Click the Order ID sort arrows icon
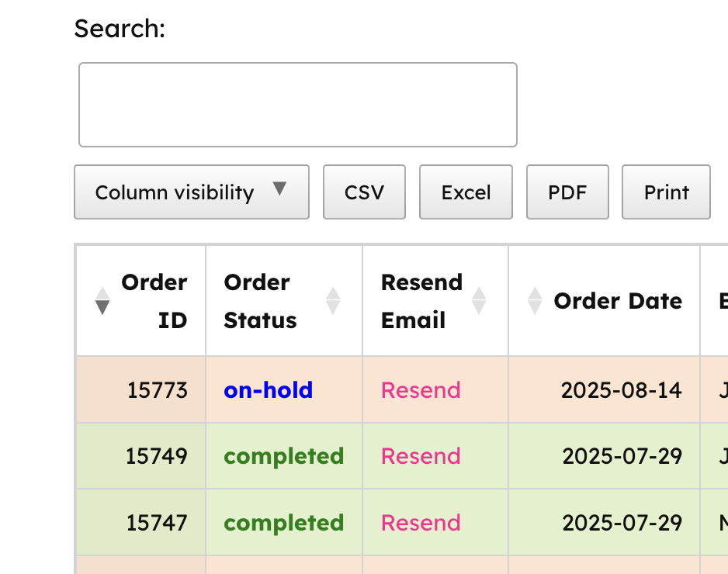The height and width of the screenshot is (574, 728). 102,301
